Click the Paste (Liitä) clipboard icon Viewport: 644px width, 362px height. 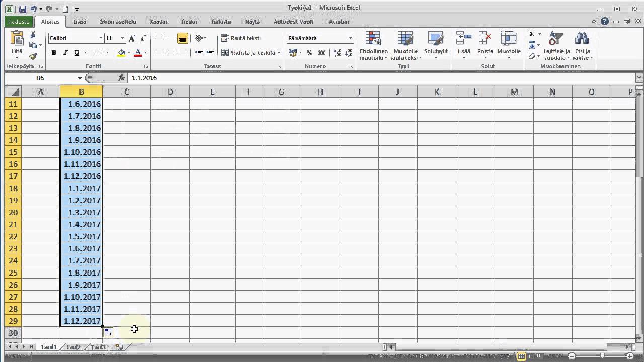coord(17,39)
